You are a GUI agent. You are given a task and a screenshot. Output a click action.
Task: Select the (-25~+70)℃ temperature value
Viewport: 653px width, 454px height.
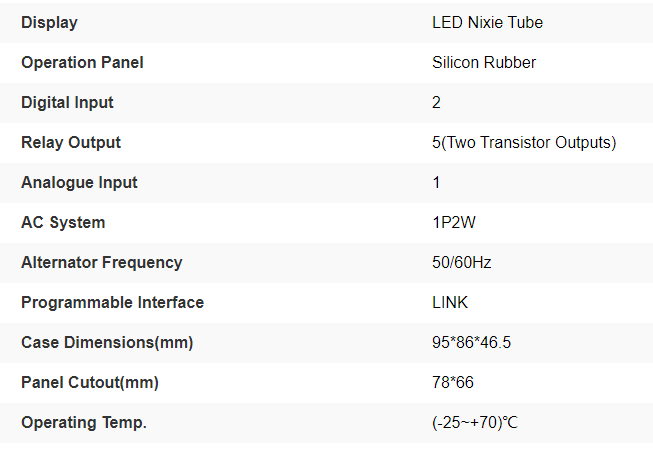(x=475, y=422)
